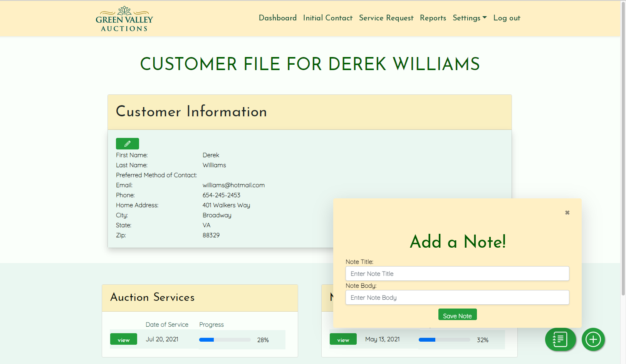Screen dimensions: 626x364
Task: Click the Log out link
Action: coord(507,18)
